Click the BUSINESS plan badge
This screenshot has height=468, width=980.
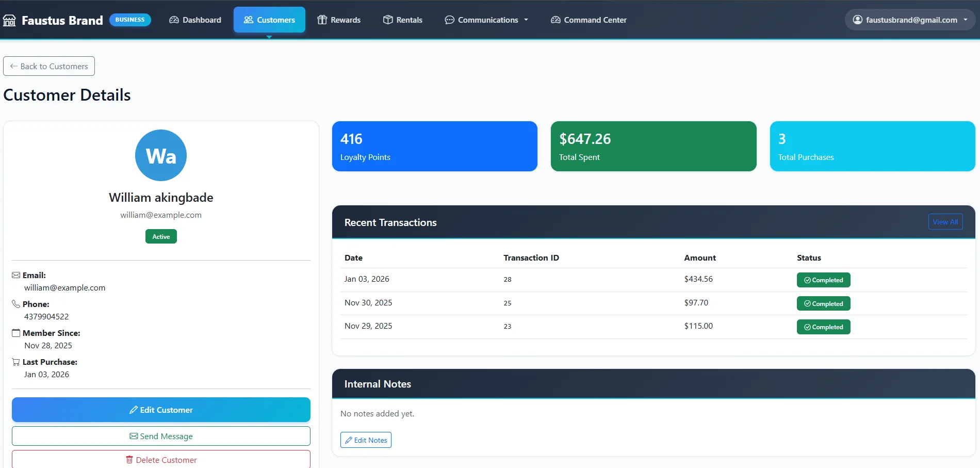coord(130,20)
